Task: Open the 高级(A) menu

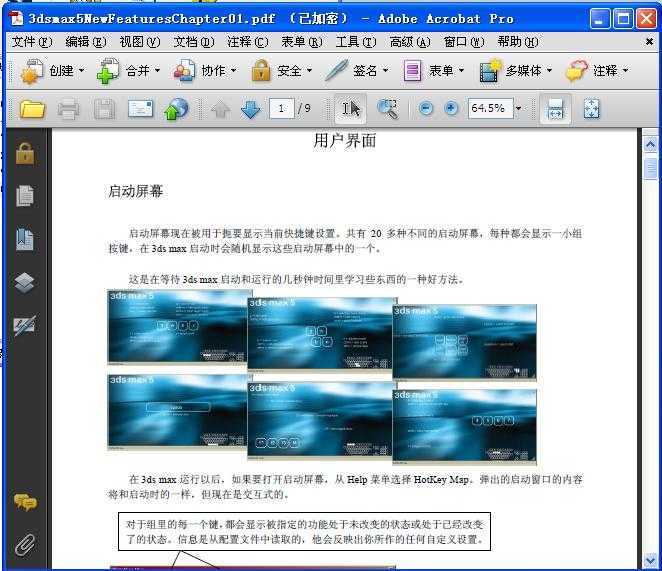Action: [x=410, y=42]
